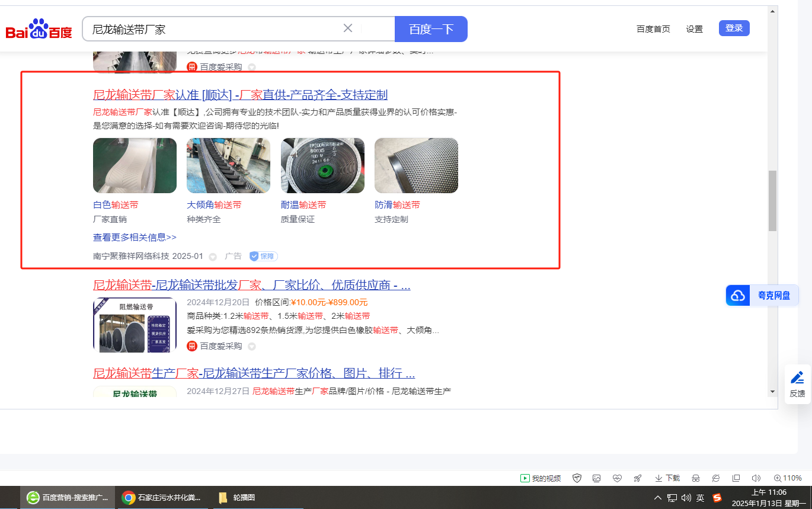Show hidden system tray icons

click(x=658, y=498)
